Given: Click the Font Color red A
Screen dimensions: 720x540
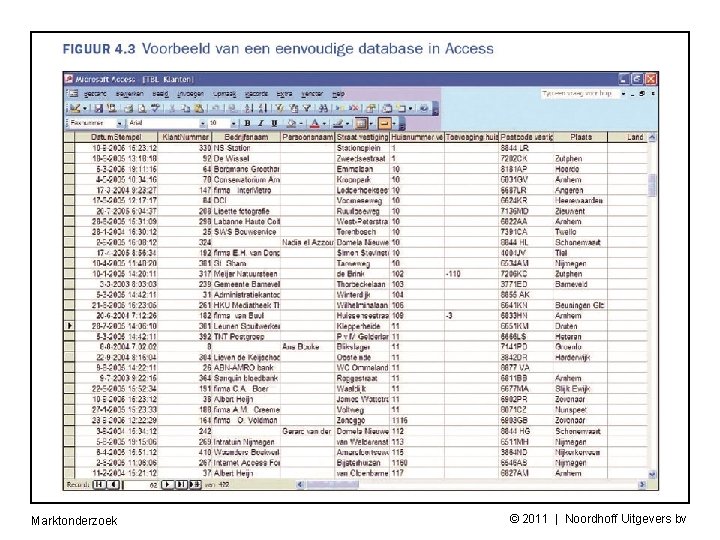Looking at the screenshot, I should (315, 123).
